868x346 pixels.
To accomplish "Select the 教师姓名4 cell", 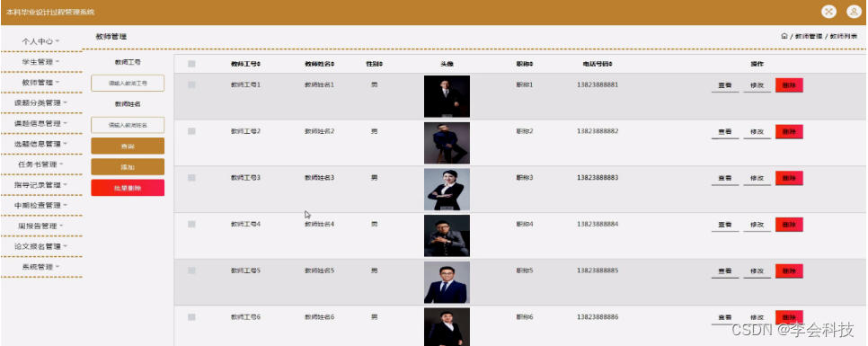I will [319, 224].
